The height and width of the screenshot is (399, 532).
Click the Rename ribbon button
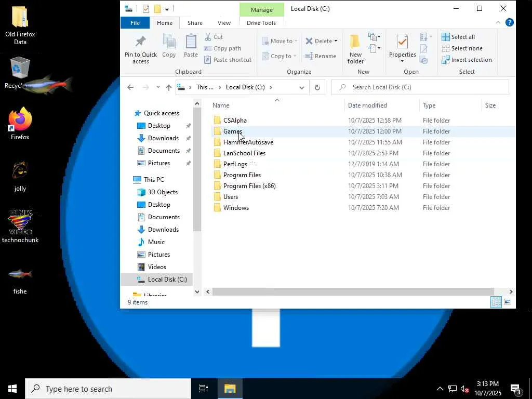click(320, 56)
